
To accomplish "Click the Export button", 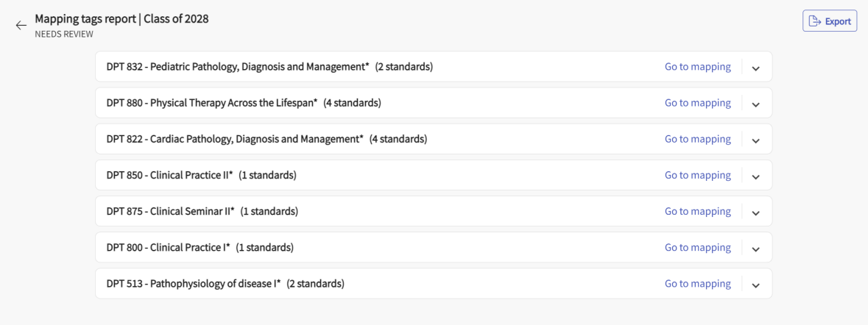I will (830, 21).
